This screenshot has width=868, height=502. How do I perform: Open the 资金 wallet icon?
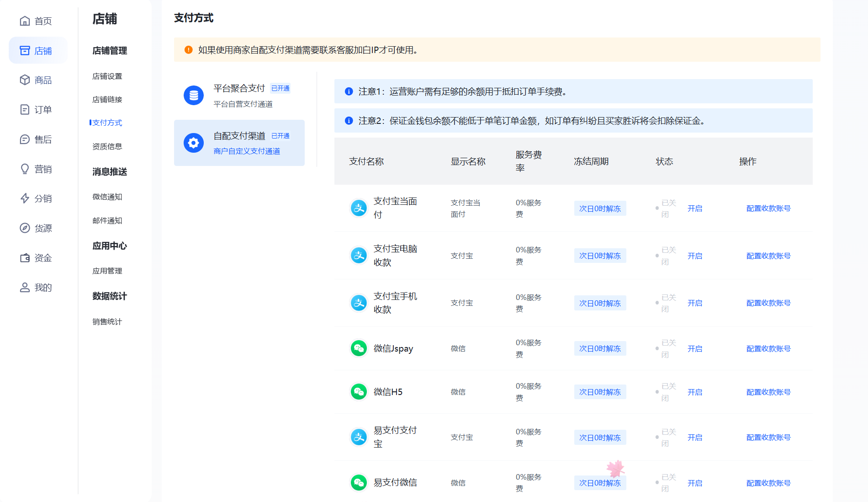click(x=25, y=258)
